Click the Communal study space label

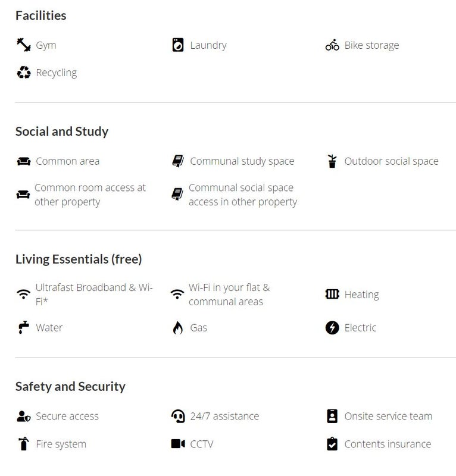pos(242,161)
